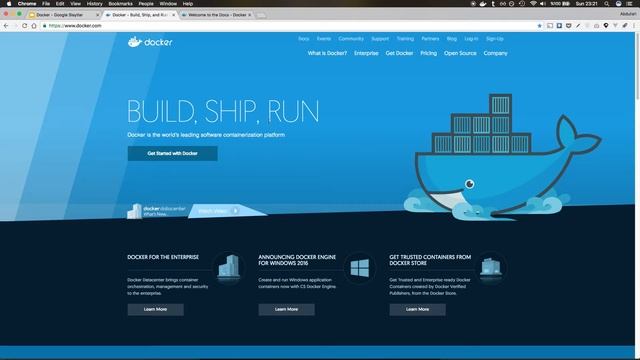The image size is (640, 360).
Task: Click the pencil extension icon in toolbar
Action: tap(578, 26)
